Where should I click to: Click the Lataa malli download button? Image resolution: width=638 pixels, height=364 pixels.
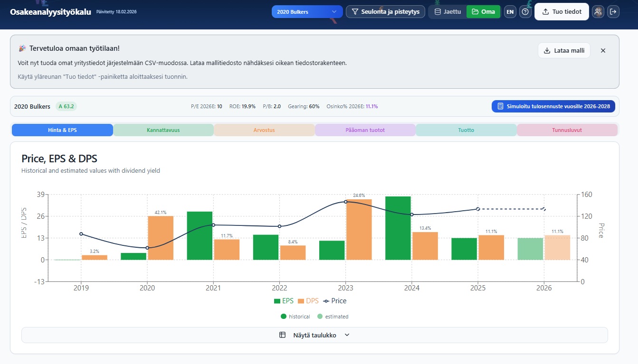(x=564, y=50)
